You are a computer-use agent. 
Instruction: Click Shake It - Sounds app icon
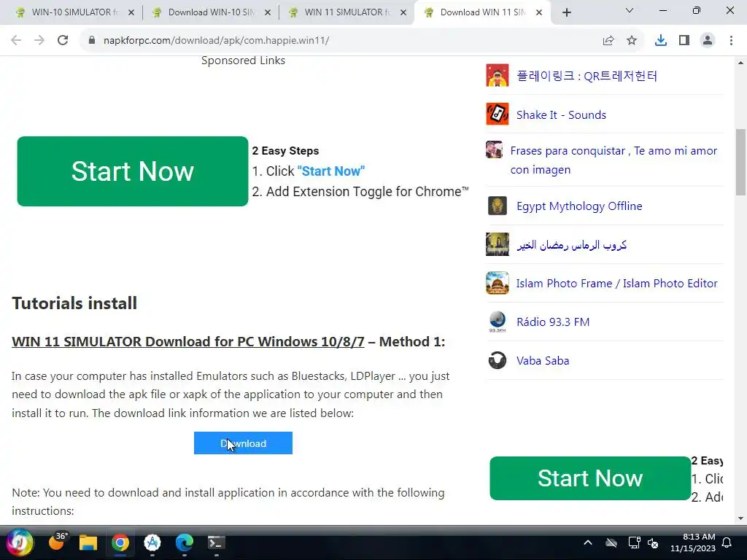coord(498,114)
